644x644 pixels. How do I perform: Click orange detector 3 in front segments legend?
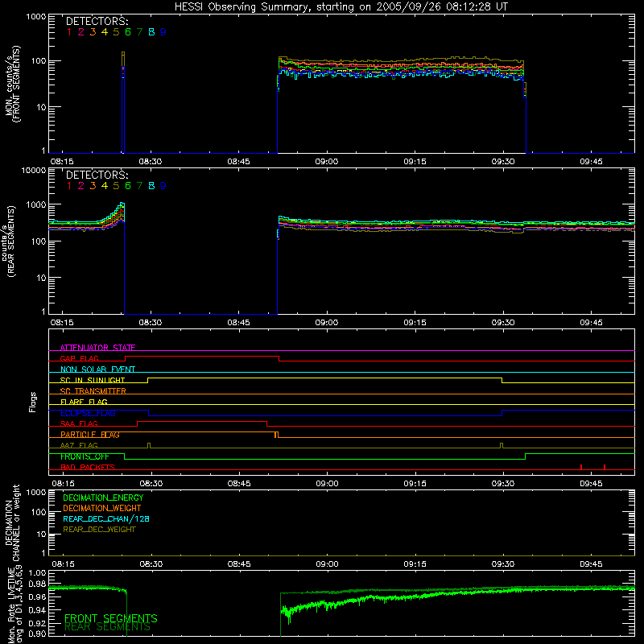[93, 32]
